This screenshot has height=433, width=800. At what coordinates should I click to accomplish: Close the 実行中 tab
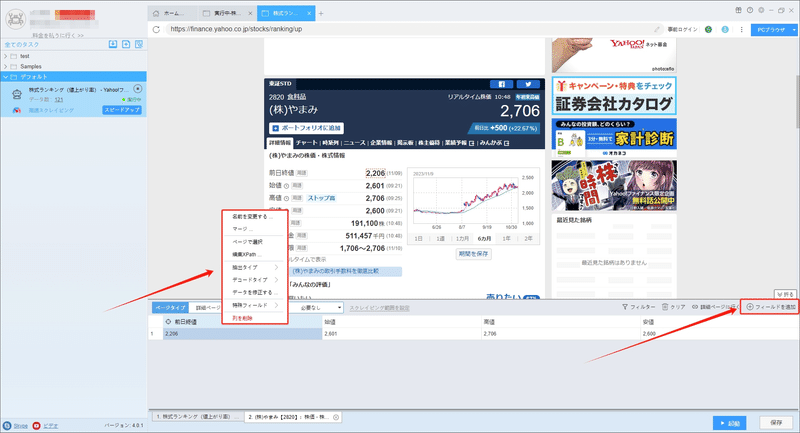(250, 13)
